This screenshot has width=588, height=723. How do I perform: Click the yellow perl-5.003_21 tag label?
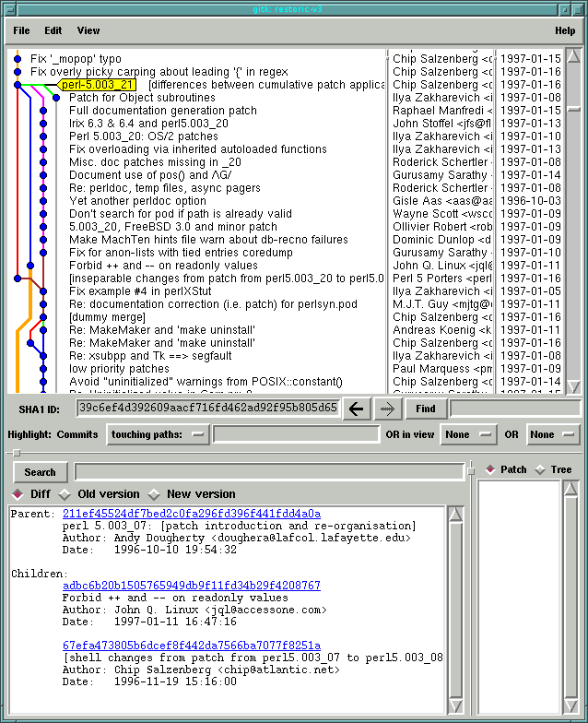(x=98, y=85)
